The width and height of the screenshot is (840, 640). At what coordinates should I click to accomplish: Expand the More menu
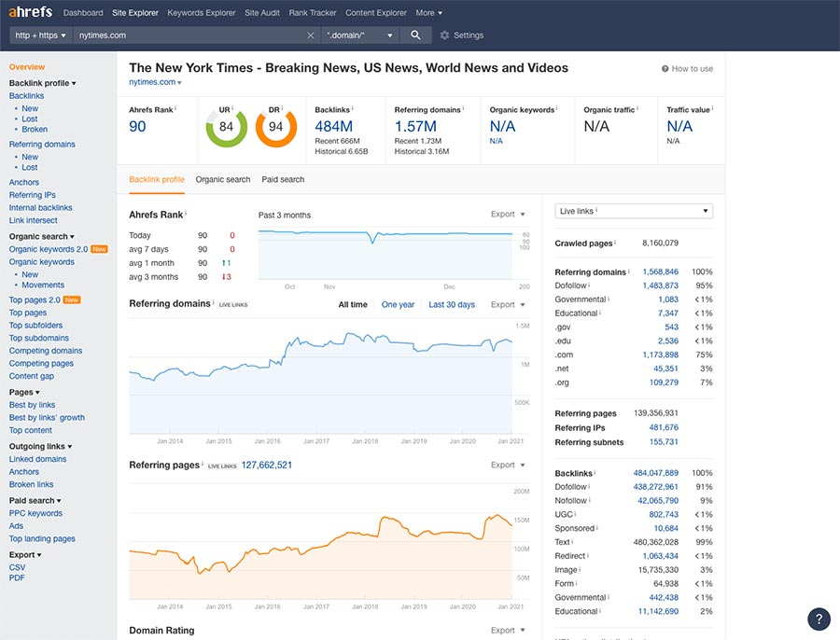point(428,13)
